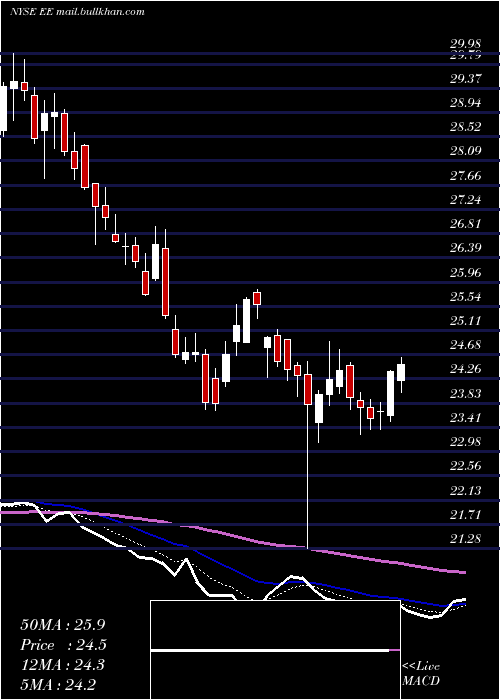Click the 5MA : 24.2 readout
Screen dimensions: 500x700
click(x=59, y=685)
